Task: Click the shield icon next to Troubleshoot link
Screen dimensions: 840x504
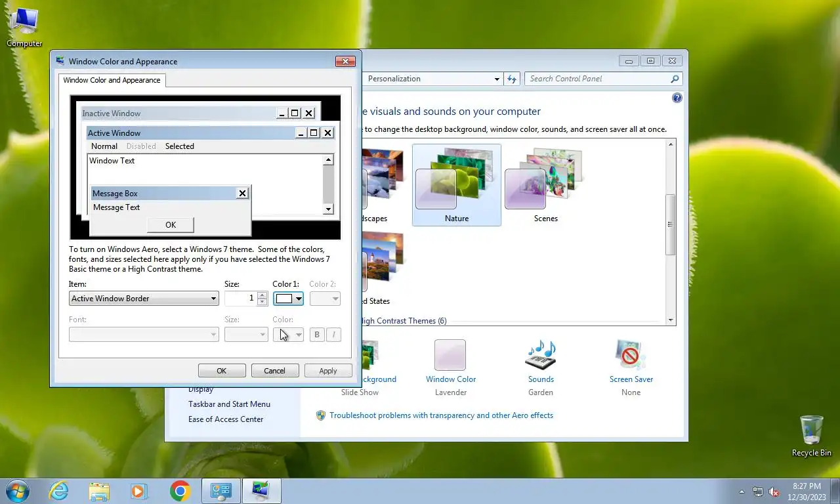Action: click(x=321, y=415)
